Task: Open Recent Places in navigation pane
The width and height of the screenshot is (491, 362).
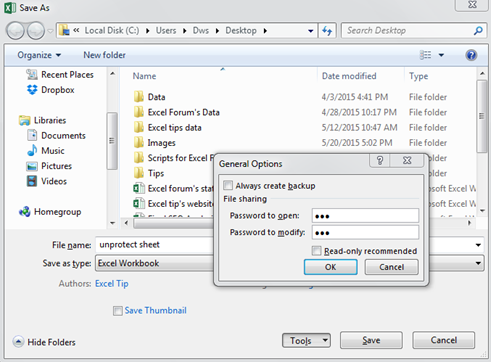Action: tap(60, 75)
